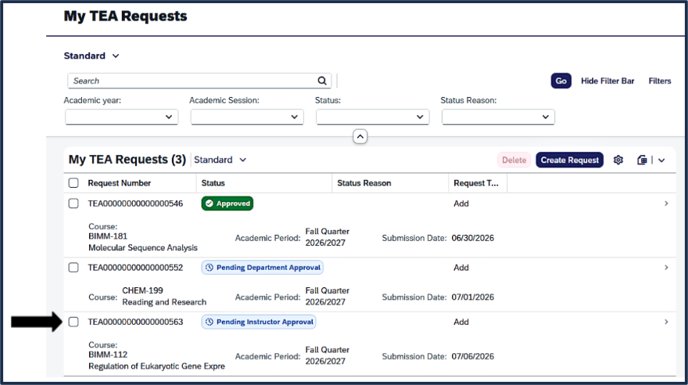
Task: Click the Status column header
Action: coord(213,183)
